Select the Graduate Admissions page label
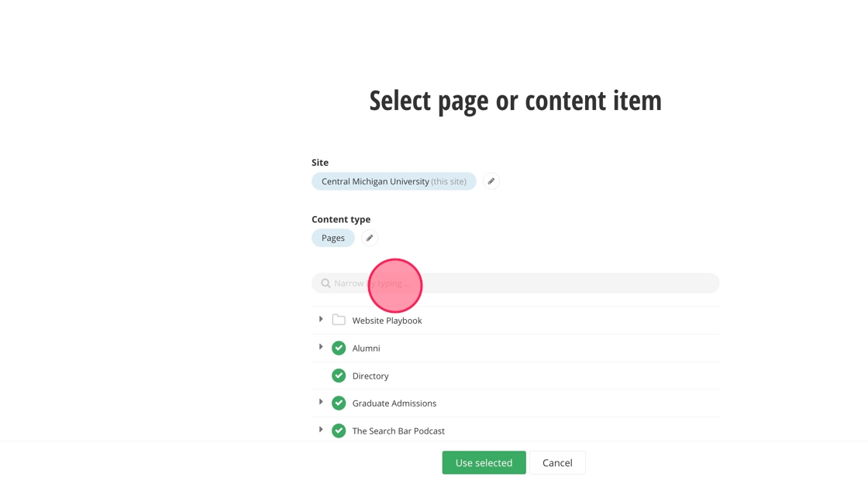 point(394,403)
